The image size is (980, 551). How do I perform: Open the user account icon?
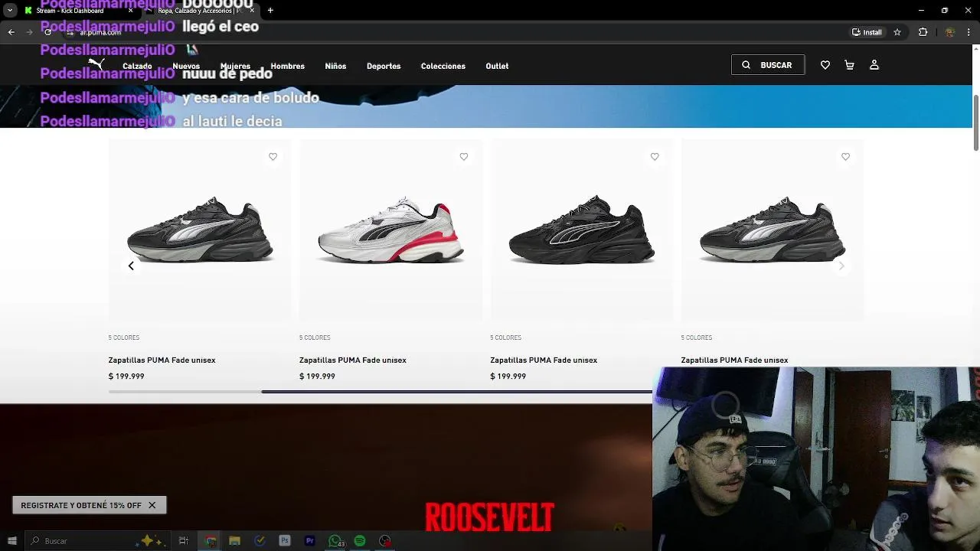coord(874,65)
